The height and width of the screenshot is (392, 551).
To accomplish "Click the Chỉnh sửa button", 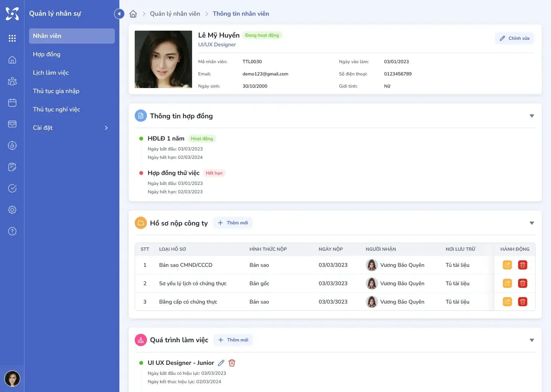I will click(x=514, y=38).
